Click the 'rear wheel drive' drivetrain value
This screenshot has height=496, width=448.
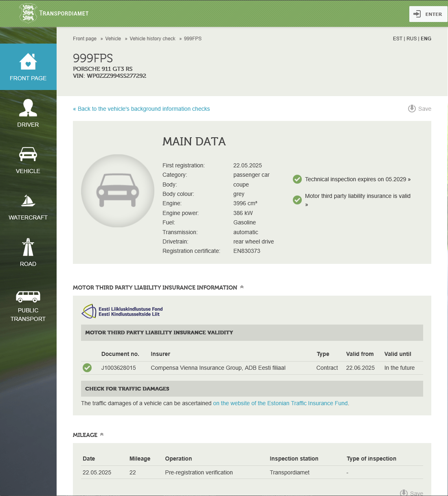pyautogui.click(x=253, y=241)
